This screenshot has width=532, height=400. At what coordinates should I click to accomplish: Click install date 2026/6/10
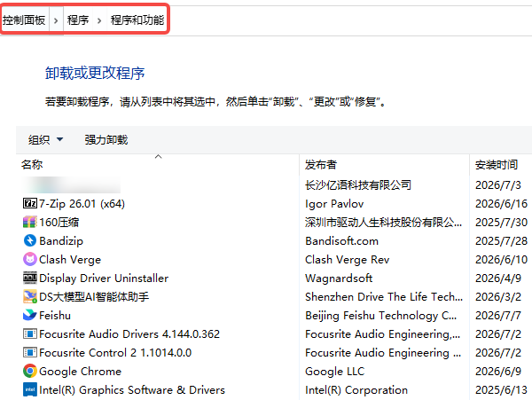pos(502,260)
